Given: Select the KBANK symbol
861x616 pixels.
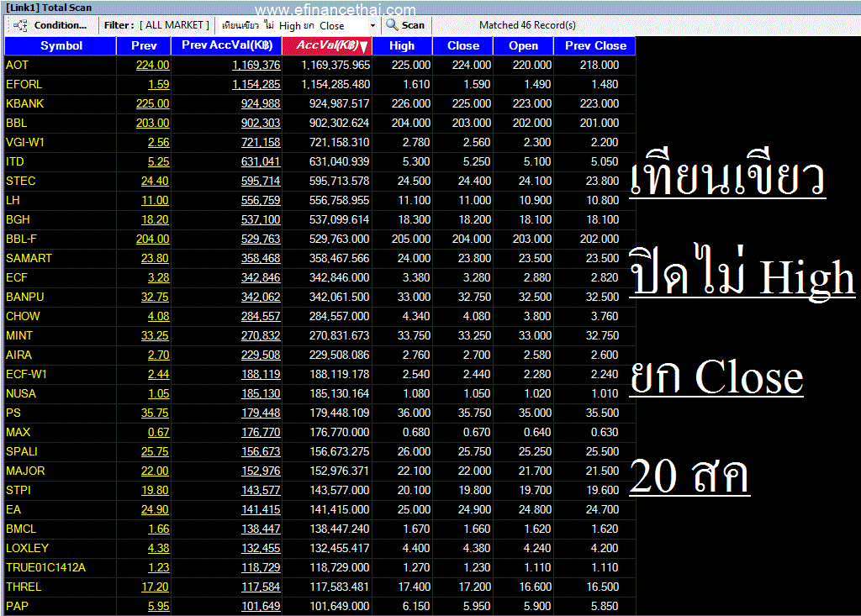Looking at the screenshot, I should 24,103.
